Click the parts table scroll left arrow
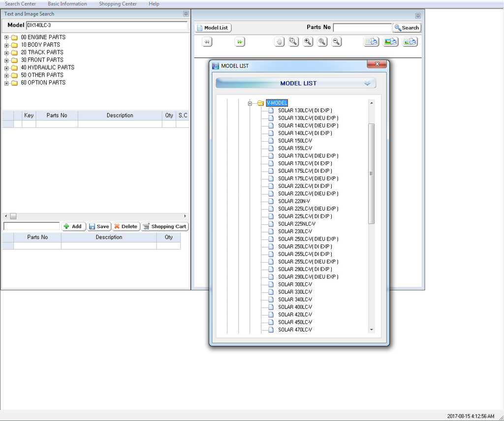504x421 pixels. pyautogui.click(x=6, y=216)
